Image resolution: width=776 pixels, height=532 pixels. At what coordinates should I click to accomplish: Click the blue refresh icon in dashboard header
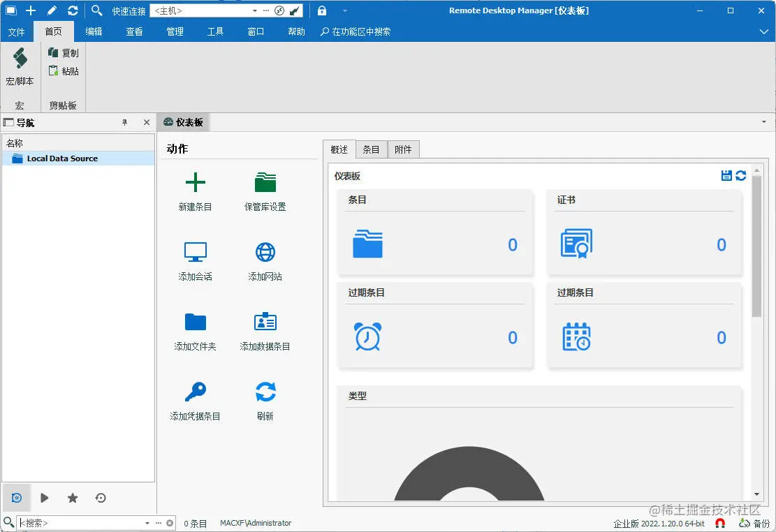741,175
